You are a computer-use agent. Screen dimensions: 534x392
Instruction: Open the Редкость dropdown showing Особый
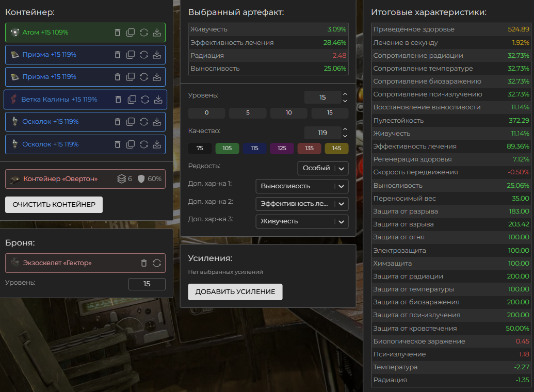tap(323, 168)
